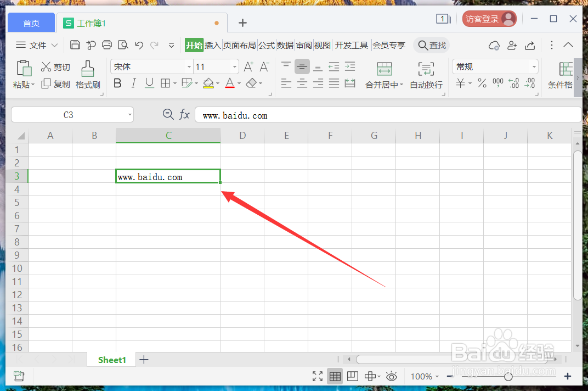The height and width of the screenshot is (391, 588).
Task: Click the cloud sync icon
Action: point(494,46)
